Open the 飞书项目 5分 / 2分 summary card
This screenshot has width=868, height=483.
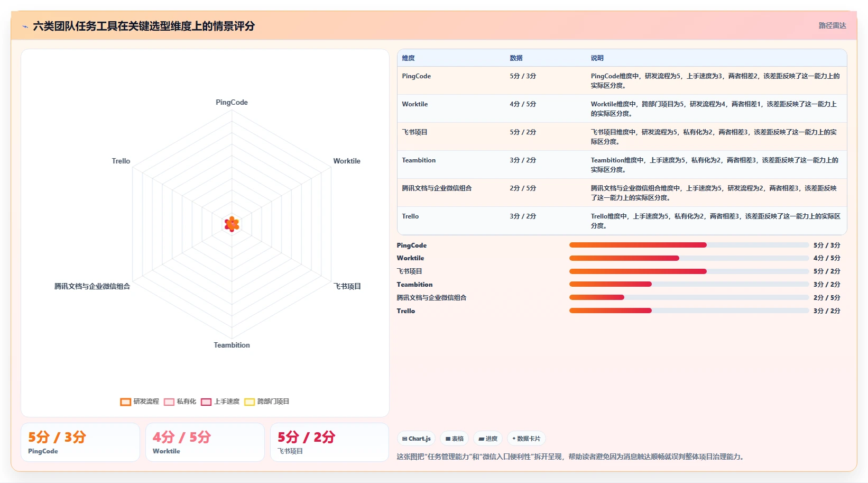point(330,442)
